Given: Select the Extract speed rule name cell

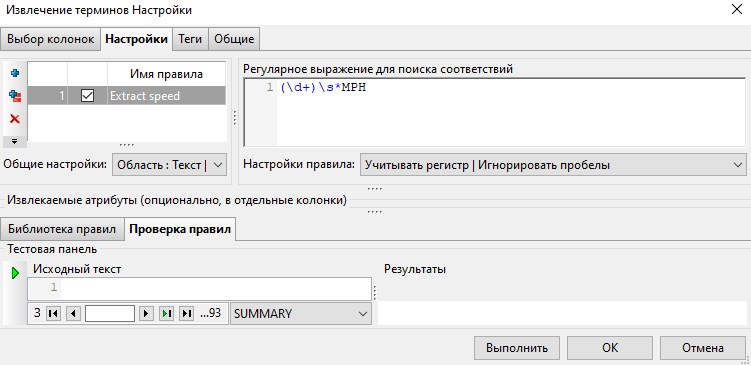Looking at the screenshot, I should point(166,96).
